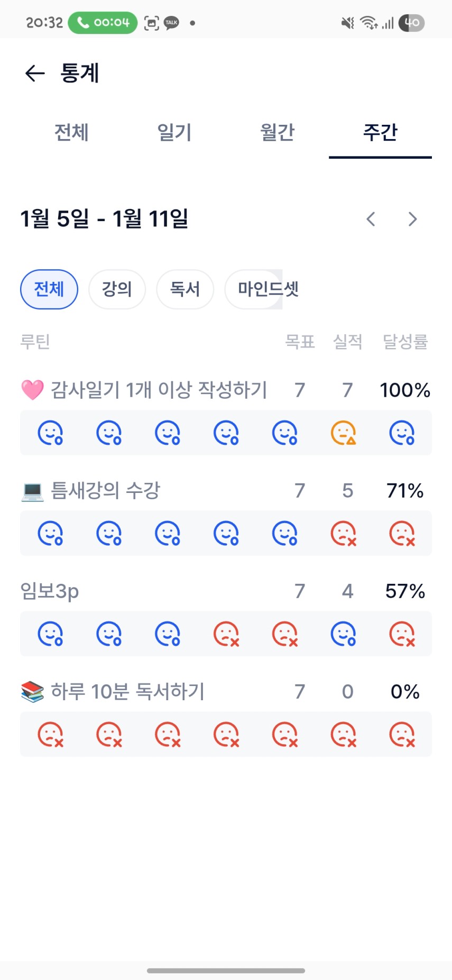Go to next week with right chevron
Viewport: 452px width, 980px height.
[413, 219]
